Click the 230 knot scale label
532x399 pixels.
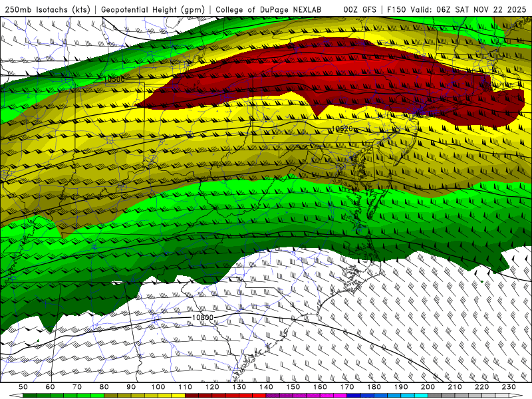point(509,387)
